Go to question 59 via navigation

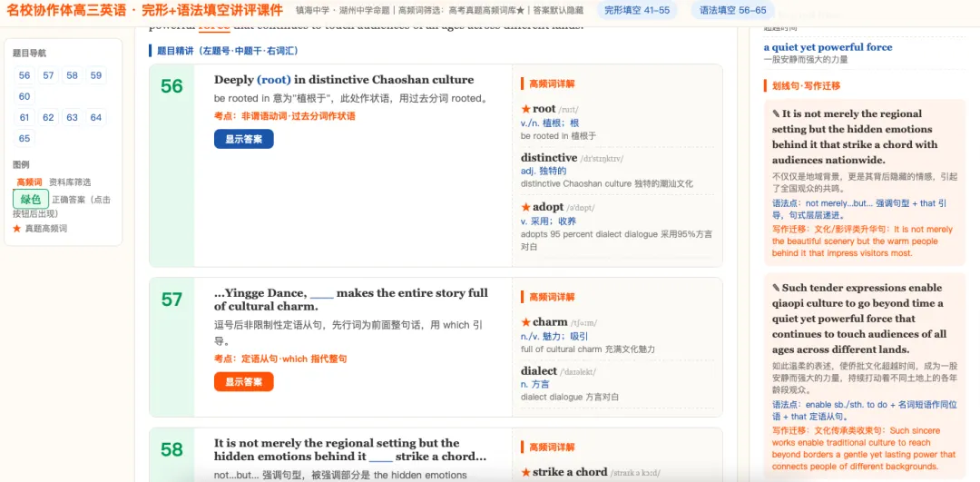click(x=95, y=75)
